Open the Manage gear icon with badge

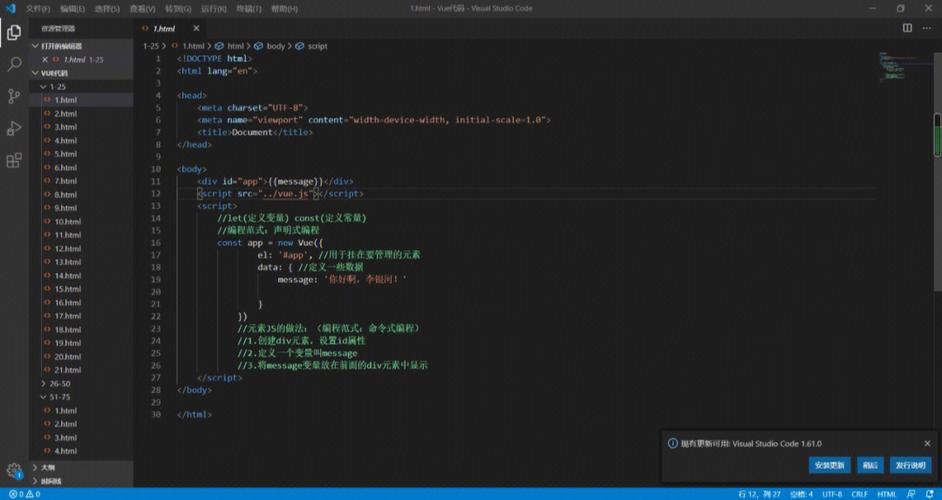(x=14, y=471)
